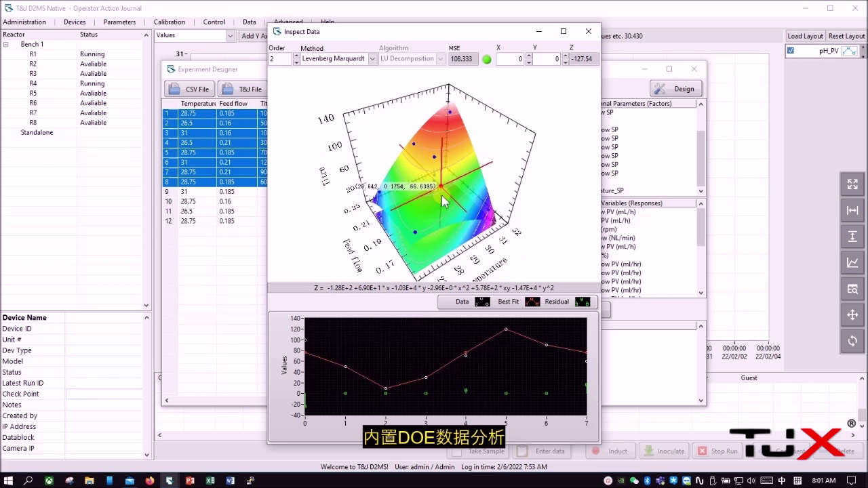This screenshot has width=868, height=488.
Task: Click the pan move icon in right toolbar
Action: (852, 315)
